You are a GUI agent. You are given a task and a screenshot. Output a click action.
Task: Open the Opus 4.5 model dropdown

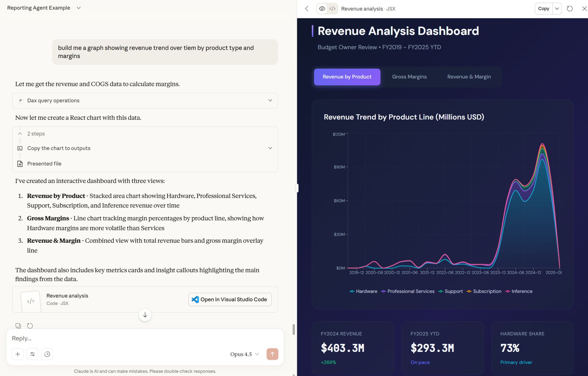pos(244,354)
